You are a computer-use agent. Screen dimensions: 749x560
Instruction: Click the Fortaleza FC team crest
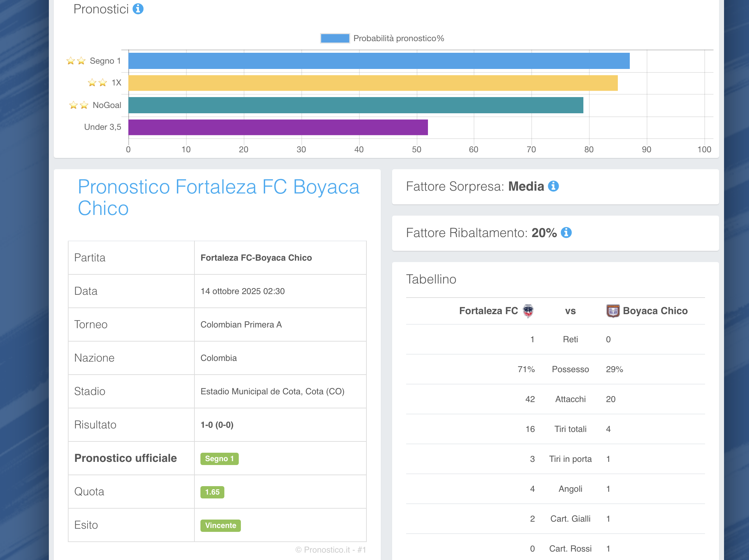528,311
